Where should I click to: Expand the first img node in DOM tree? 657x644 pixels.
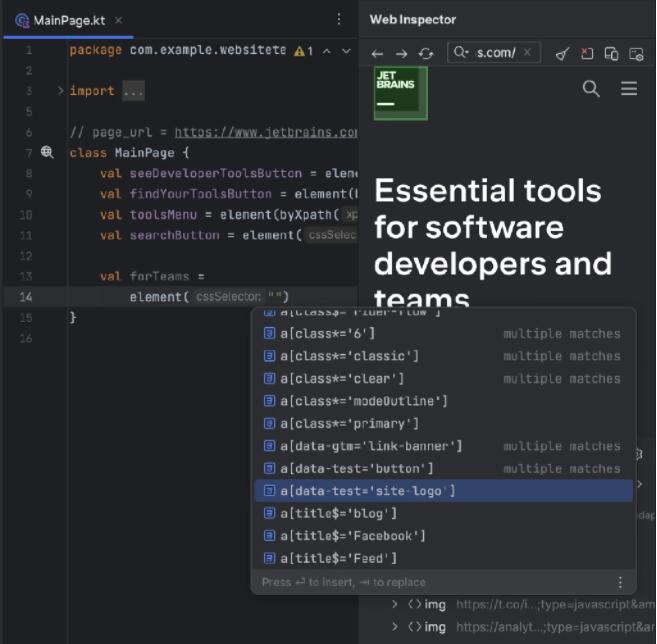coord(395,604)
